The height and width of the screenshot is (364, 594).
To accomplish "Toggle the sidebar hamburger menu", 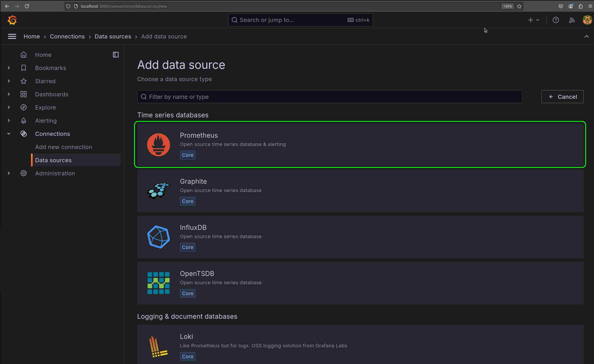I will [12, 36].
